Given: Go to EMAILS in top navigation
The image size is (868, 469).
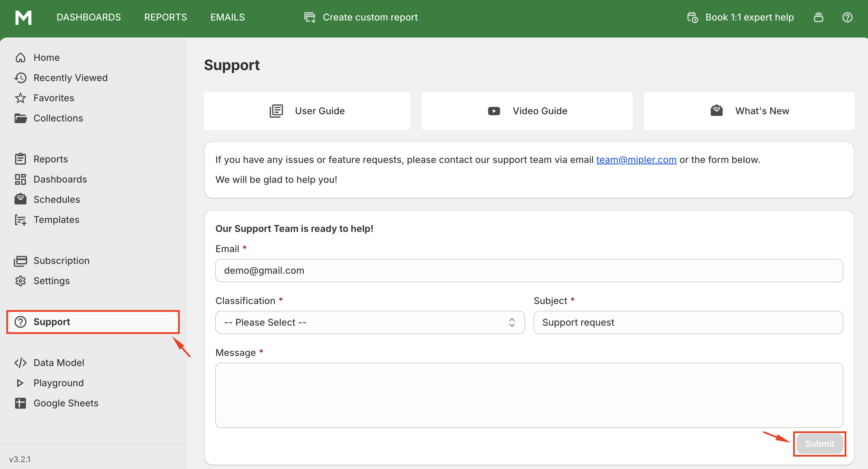Looking at the screenshot, I should point(228,18).
